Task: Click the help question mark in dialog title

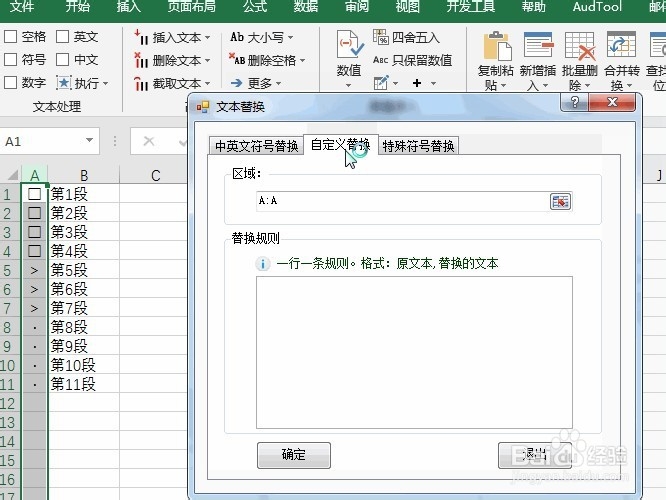Action: pyautogui.click(x=575, y=102)
